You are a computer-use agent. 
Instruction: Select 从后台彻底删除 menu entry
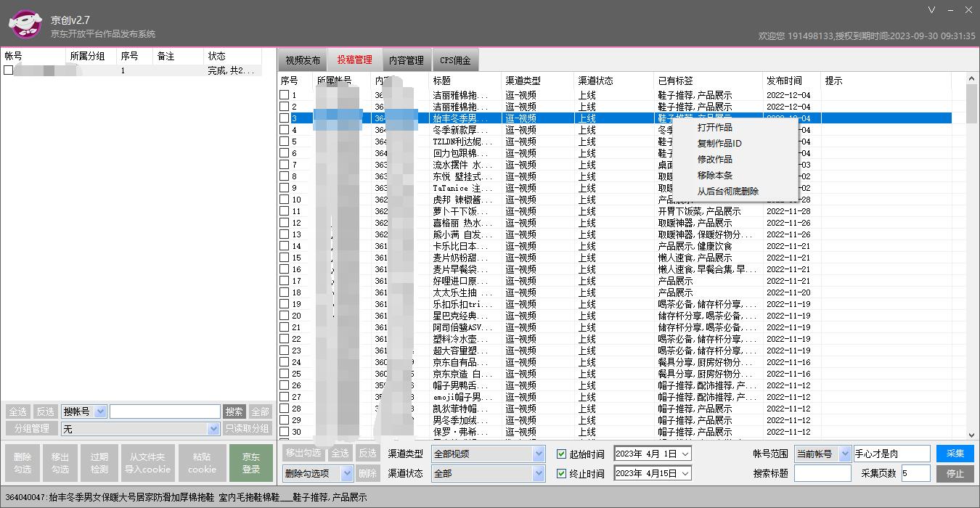click(728, 191)
